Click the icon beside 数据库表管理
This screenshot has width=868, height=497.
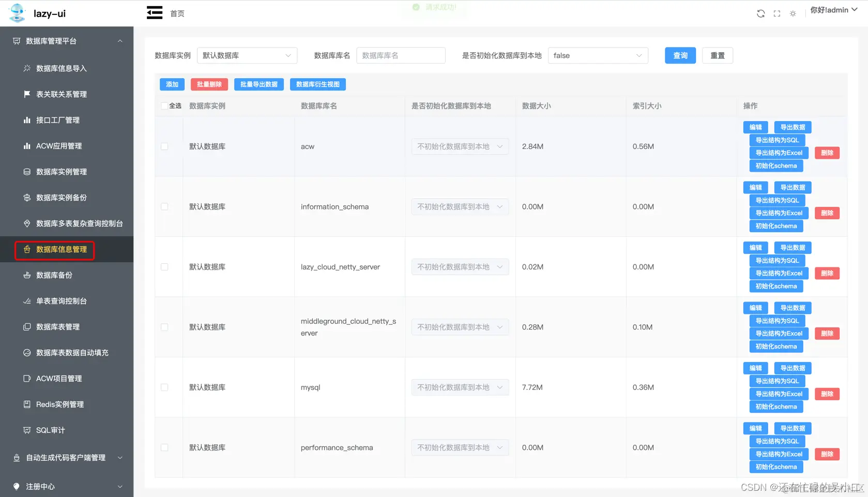coord(27,327)
